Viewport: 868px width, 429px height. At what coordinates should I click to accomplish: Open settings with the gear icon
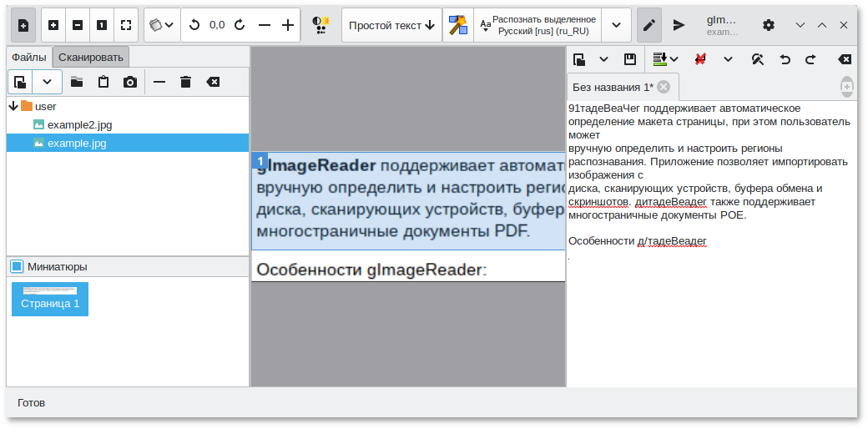pyautogui.click(x=769, y=25)
